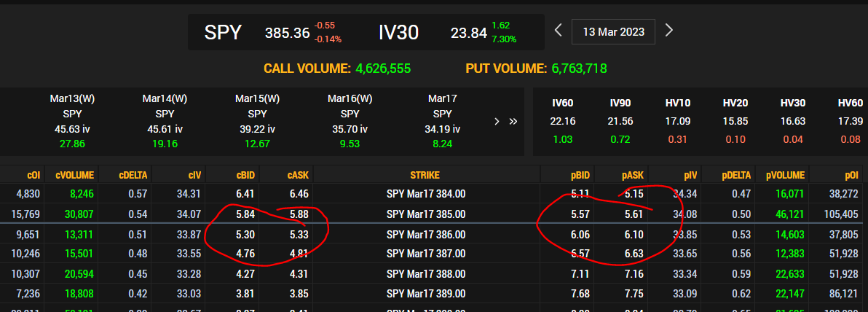
Task: Select the Mar13(W) expiration tab
Action: click(72, 121)
